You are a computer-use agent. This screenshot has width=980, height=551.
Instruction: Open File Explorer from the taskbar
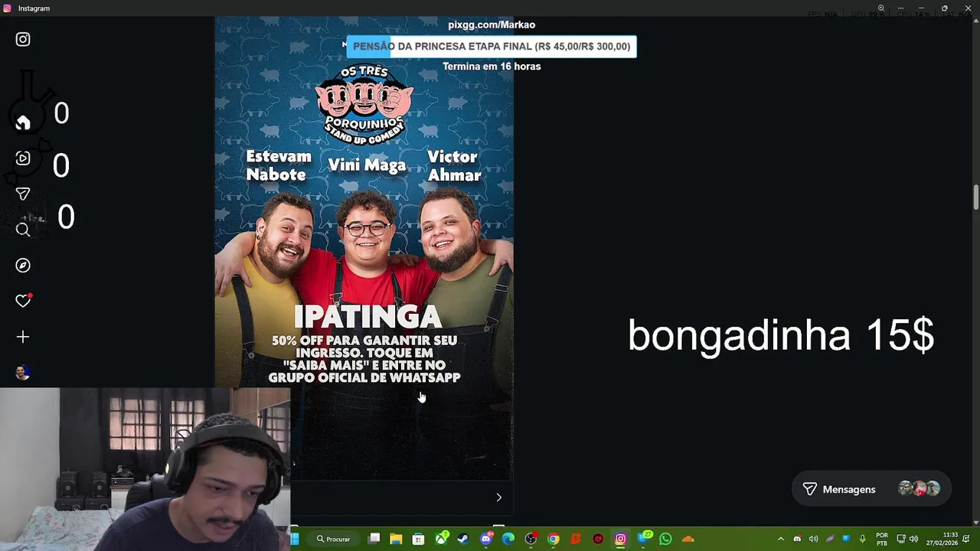pos(396,540)
